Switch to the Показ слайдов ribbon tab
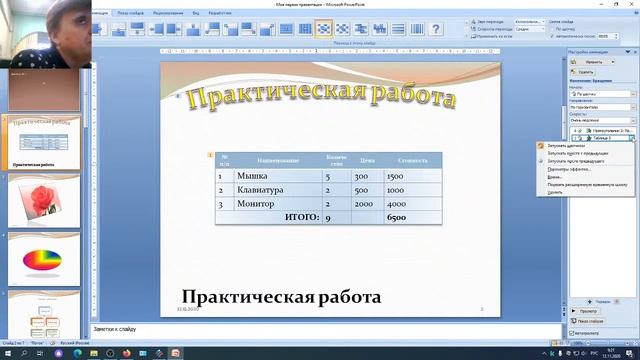The image size is (640, 360). coord(131,13)
